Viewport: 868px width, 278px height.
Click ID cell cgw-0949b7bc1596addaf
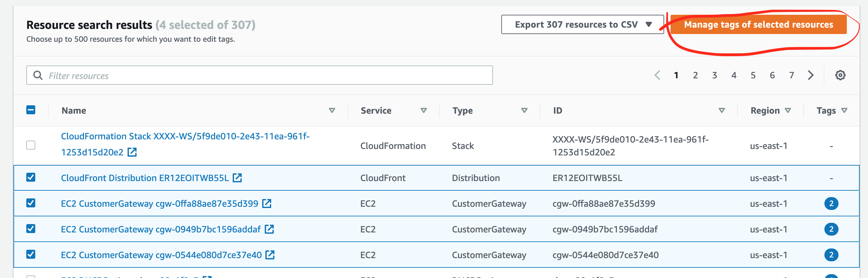(605, 229)
